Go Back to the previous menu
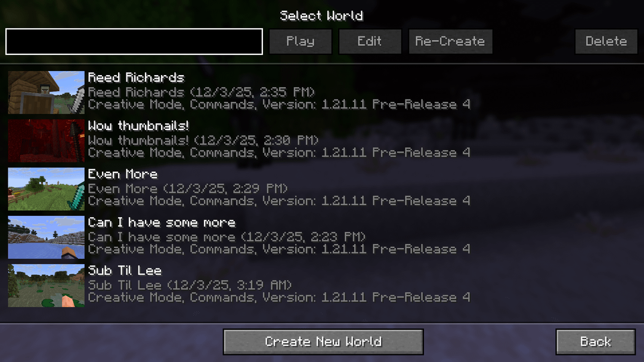This screenshot has width=644, height=362. click(x=596, y=342)
